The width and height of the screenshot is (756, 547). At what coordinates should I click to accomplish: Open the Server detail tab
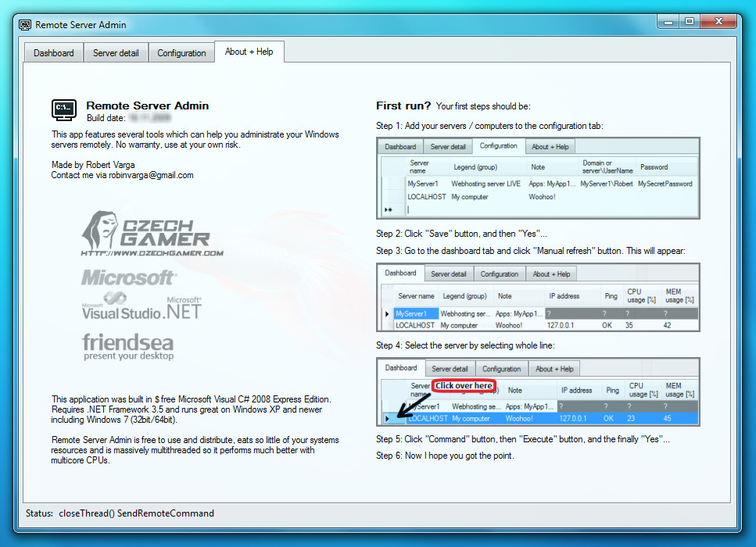click(x=116, y=52)
